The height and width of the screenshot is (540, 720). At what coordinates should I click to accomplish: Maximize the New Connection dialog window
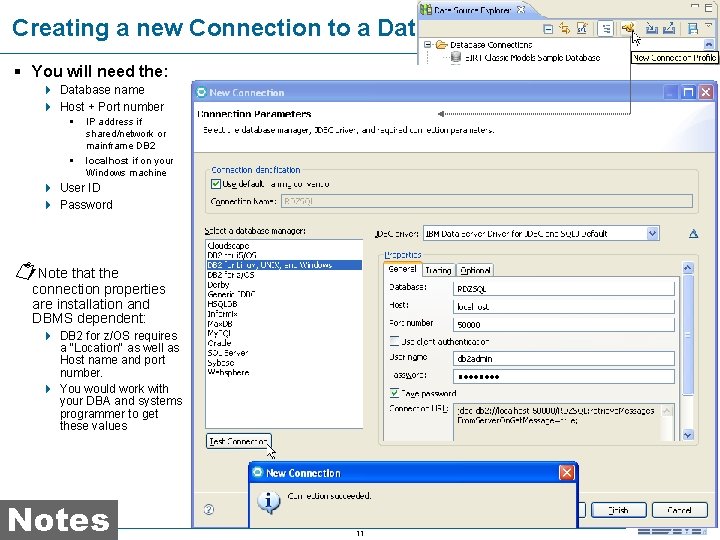tap(688, 92)
